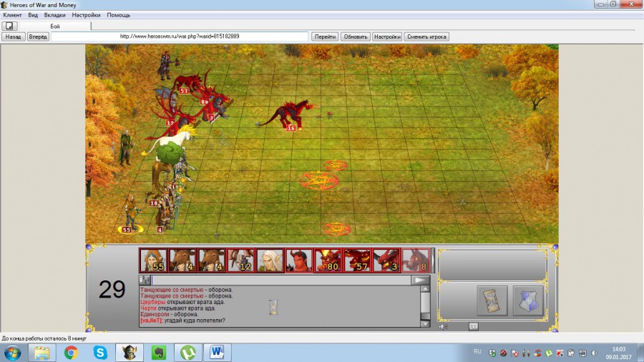The width and height of the screenshot is (644, 362).
Task: Click the Обновить button
Action: tap(355, 36)
